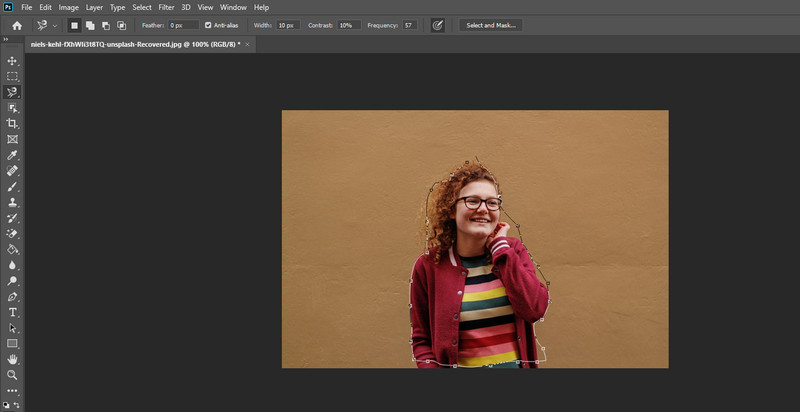Select the Hand tool
800x412 pixels.
pyautogui.click(x=13, y=359)
